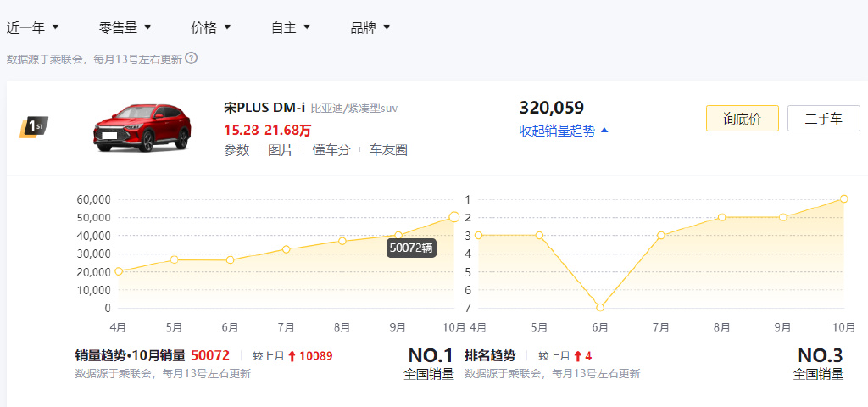The width and height of the screenshot is (868, 407).
Task: Expand the 价格 price filter dropdown
Action: [211, 28]
